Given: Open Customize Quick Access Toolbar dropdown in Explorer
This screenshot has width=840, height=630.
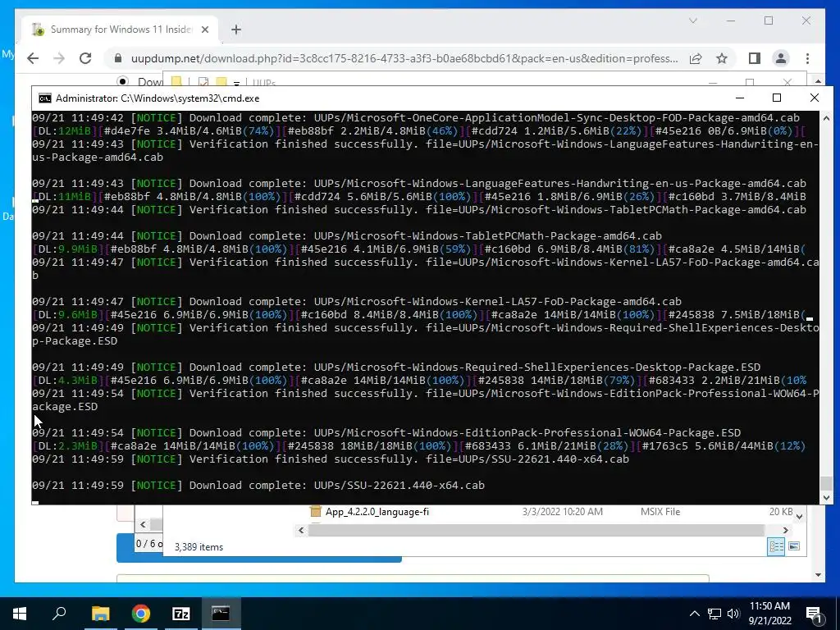Looking at the screenshot, I should pos(236,83).
